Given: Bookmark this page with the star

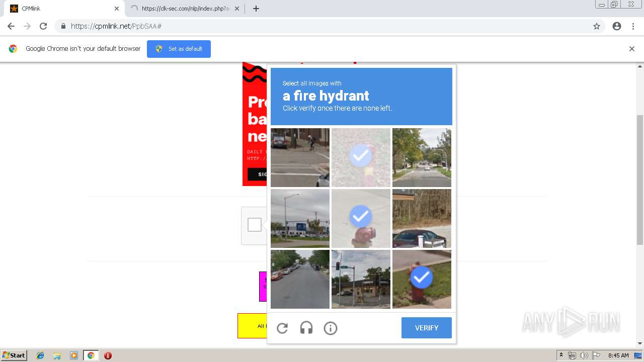Looking at the screenshot, I should point(597,26).
